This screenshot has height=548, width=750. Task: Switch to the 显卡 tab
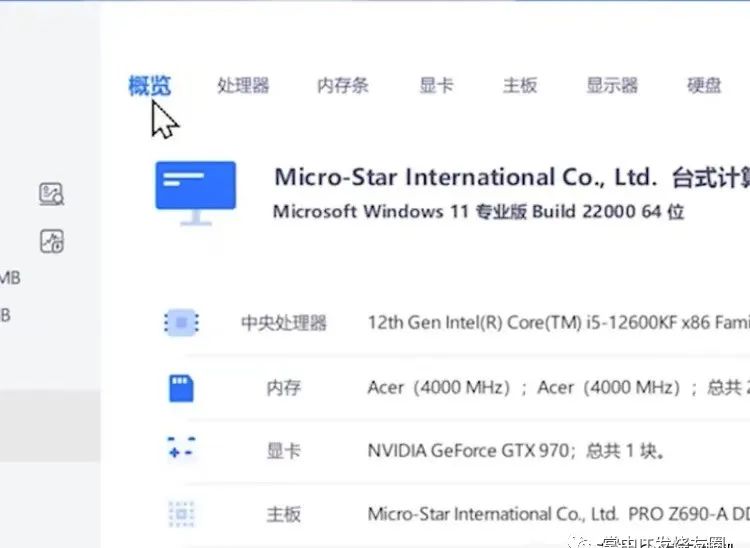[x=436, y=86]
